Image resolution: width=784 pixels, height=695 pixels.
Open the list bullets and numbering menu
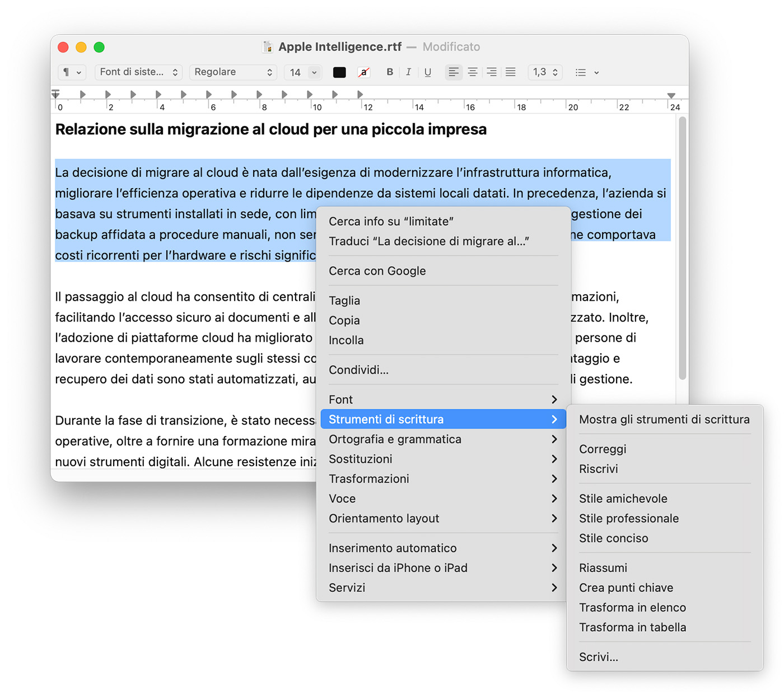click(587, 72)
